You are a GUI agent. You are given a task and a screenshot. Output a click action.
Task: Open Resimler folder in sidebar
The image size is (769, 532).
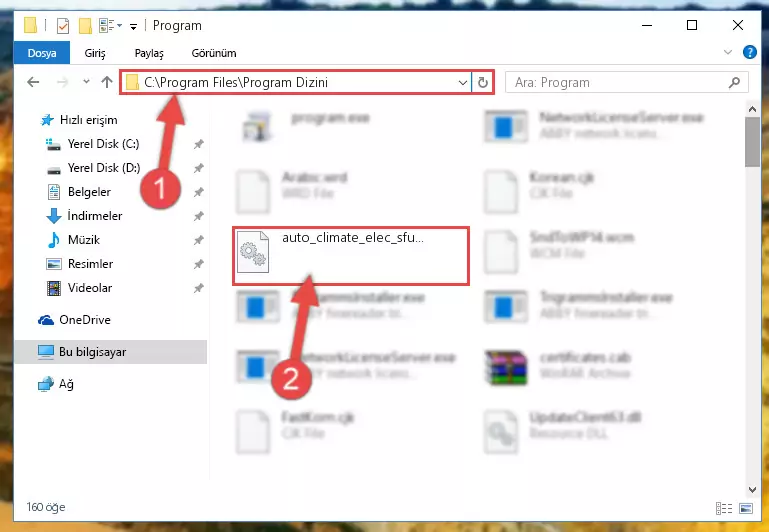90,264
